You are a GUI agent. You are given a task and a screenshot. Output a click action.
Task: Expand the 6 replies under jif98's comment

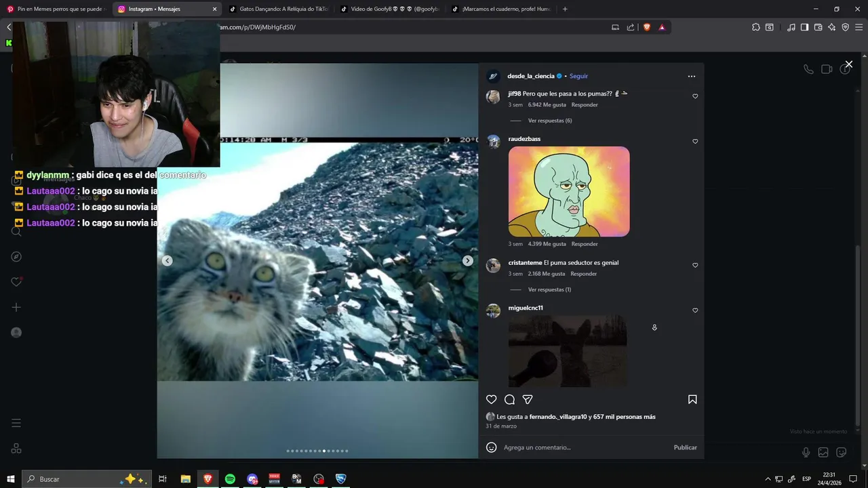[x=550, y=121]
